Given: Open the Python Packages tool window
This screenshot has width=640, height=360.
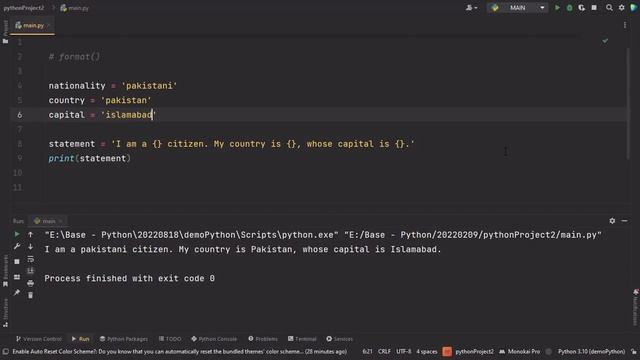Looking at the screenshot, I should (124, 339).
